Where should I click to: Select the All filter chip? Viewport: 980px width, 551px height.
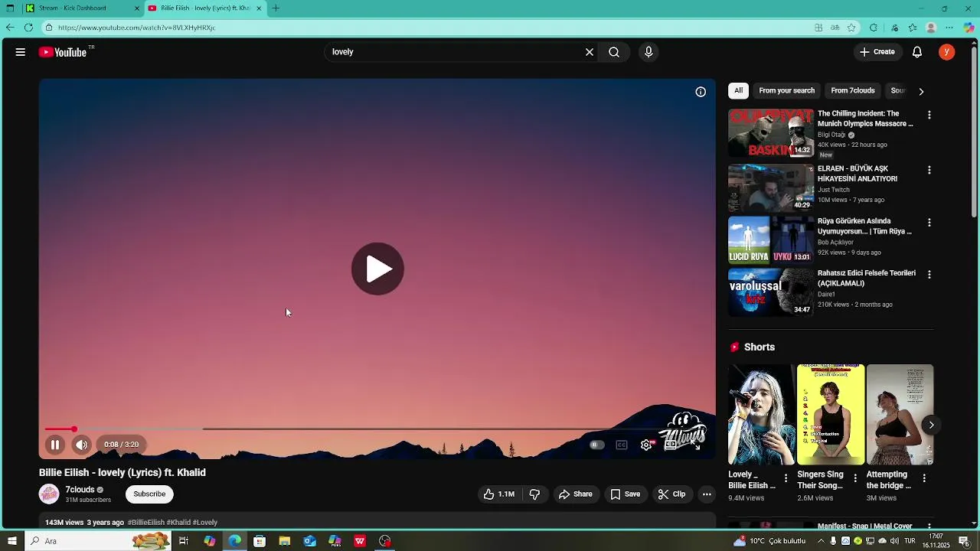pos(738,90)
